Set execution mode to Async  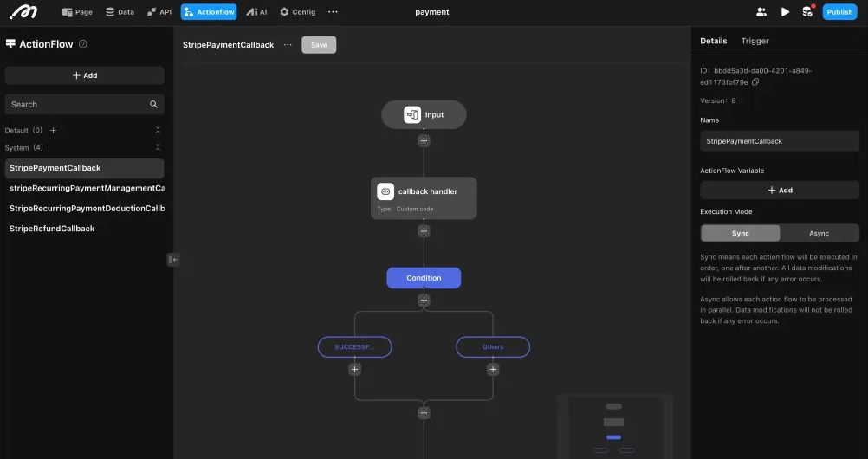tap(819, 233)
